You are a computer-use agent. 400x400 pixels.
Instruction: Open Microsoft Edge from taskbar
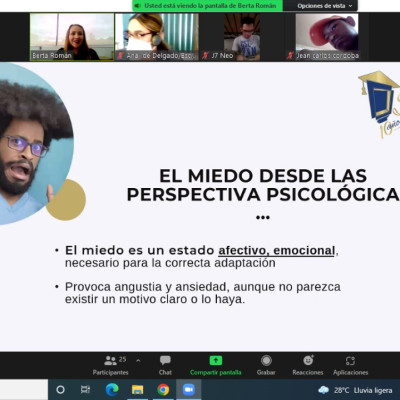pos(112,389)
